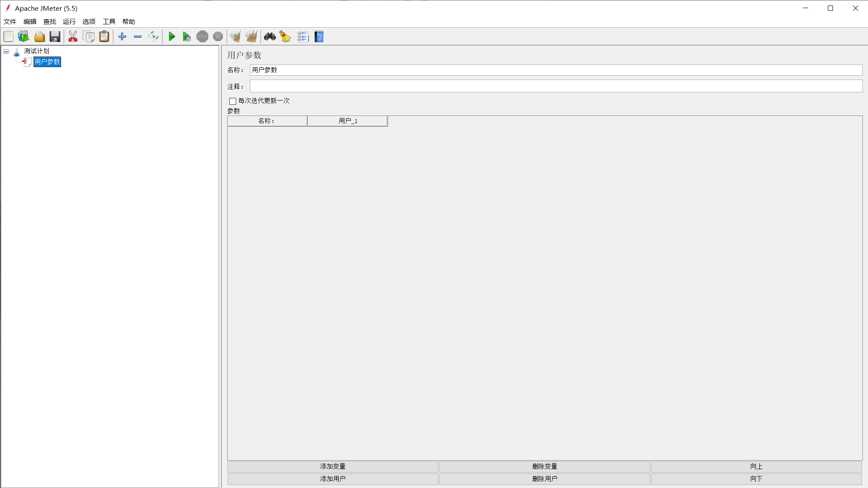This screenshot has height=488, width=868.
Task: Clear results with single broom icon
Action: (235, 37)
